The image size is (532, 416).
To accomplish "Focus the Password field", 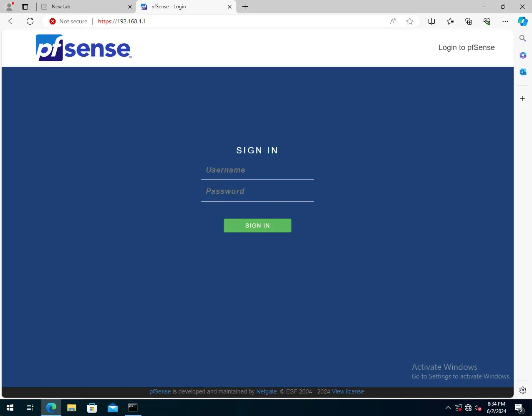I will point(257,192).
